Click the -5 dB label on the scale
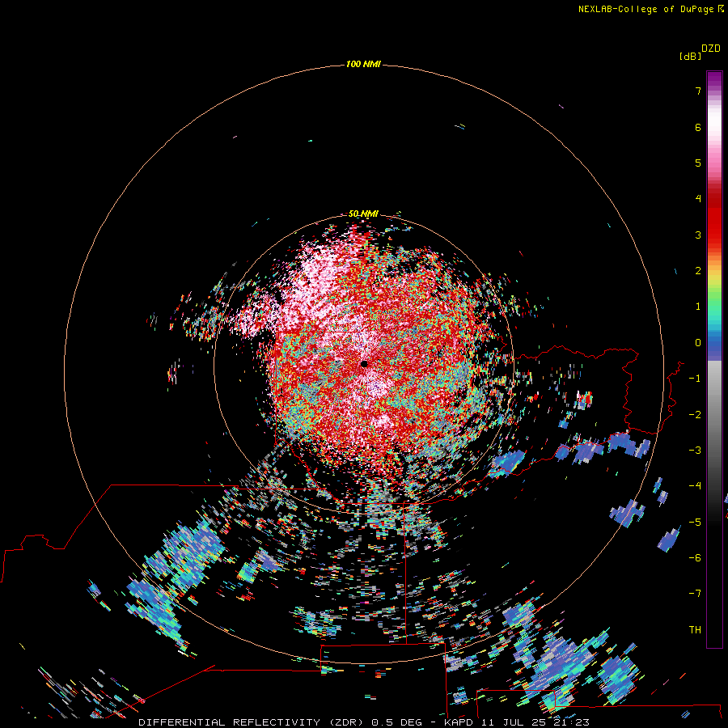Screen dimensions: 728x728 click(695, 523)
